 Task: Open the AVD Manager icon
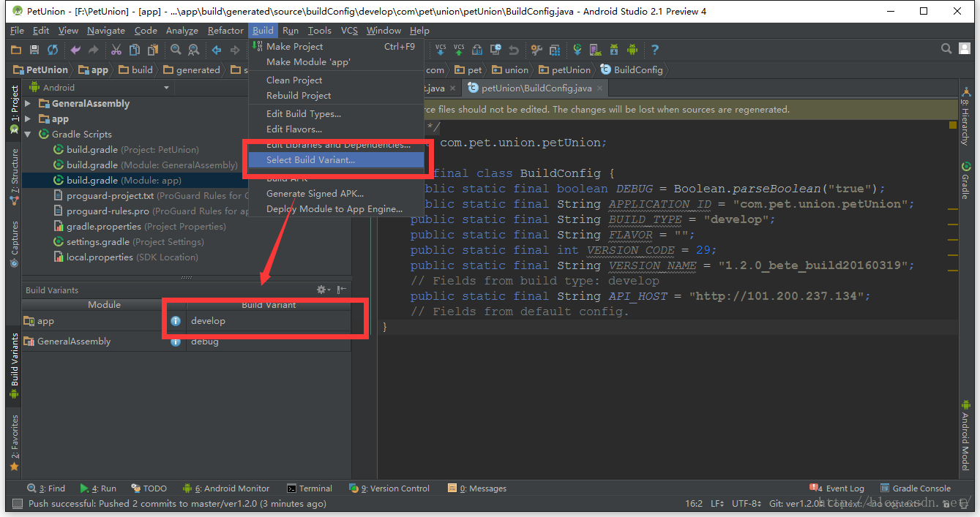596,50
